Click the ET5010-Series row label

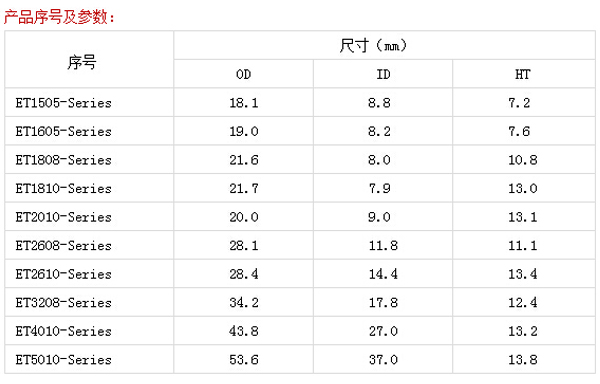click(64, 360)
